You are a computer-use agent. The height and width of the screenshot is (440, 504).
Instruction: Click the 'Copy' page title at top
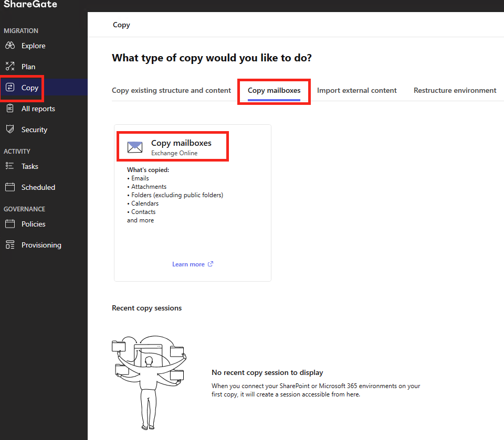(121, 25)
